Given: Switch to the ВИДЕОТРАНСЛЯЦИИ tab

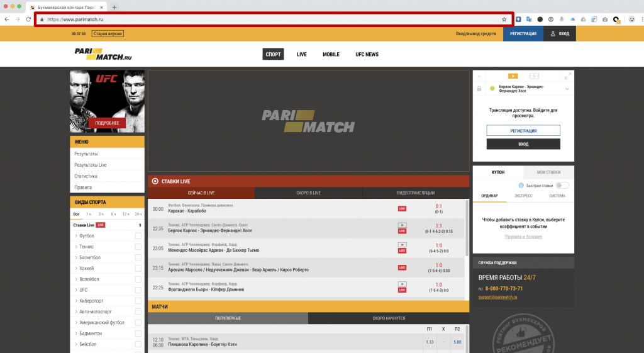Looking at the screenshot, I should click(x=416, y=193).
